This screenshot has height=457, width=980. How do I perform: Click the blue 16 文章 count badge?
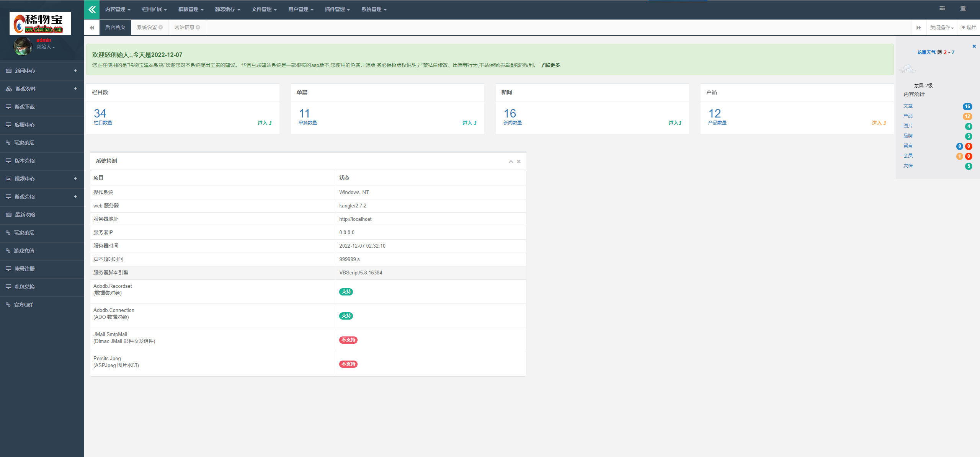pyautogui.click(x=967, y=106)
